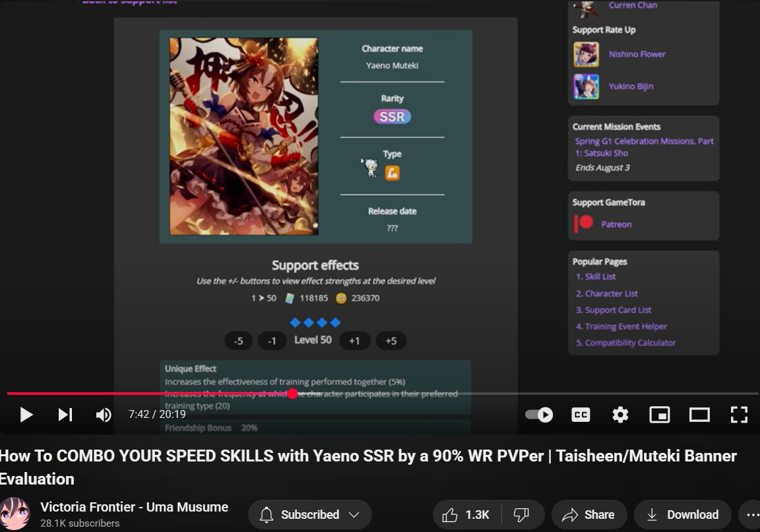760x532 pixels.
Task: Open the Subscribed notification dropdown
Action: click(x=309, y=515)
